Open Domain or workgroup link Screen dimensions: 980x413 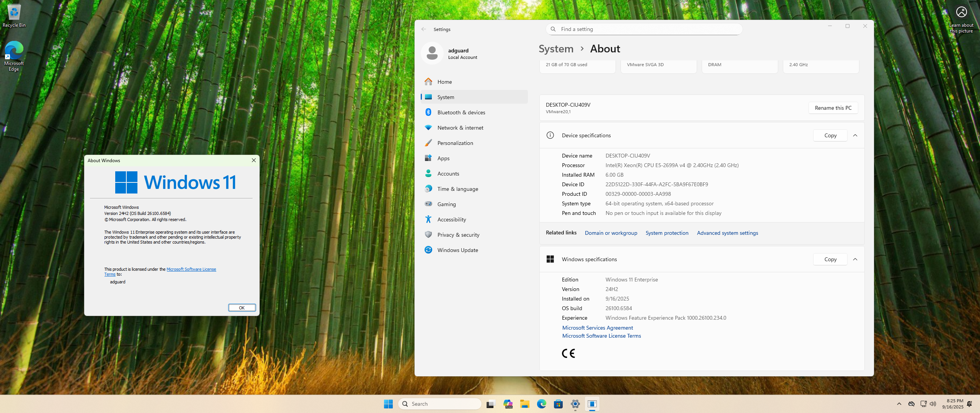[x=611, y=233]
